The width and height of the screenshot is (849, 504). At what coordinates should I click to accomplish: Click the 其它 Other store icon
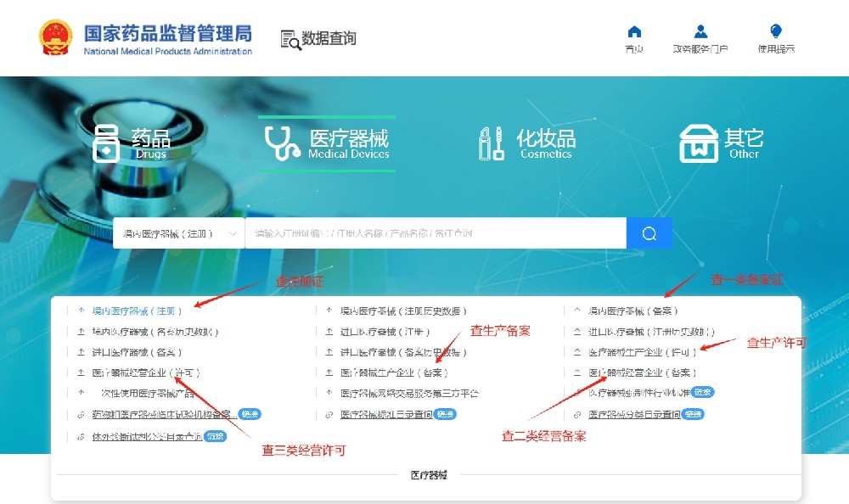(x=699, y=143)
